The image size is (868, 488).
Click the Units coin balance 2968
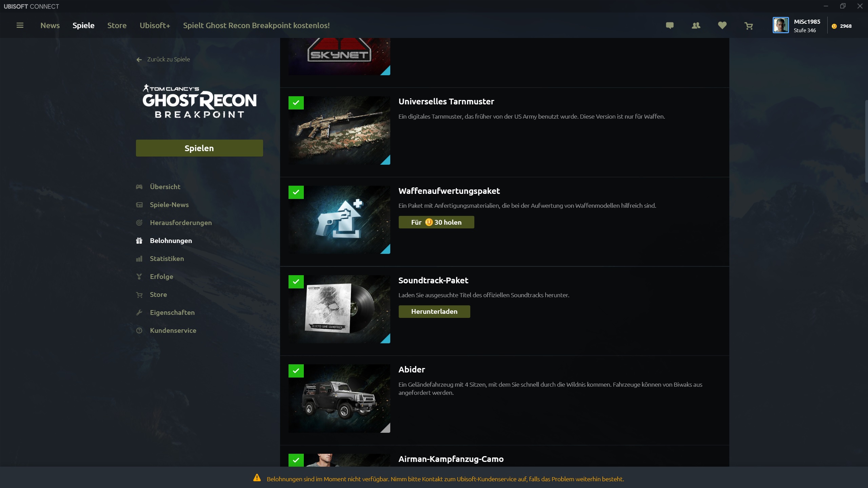tap(842, 26)
